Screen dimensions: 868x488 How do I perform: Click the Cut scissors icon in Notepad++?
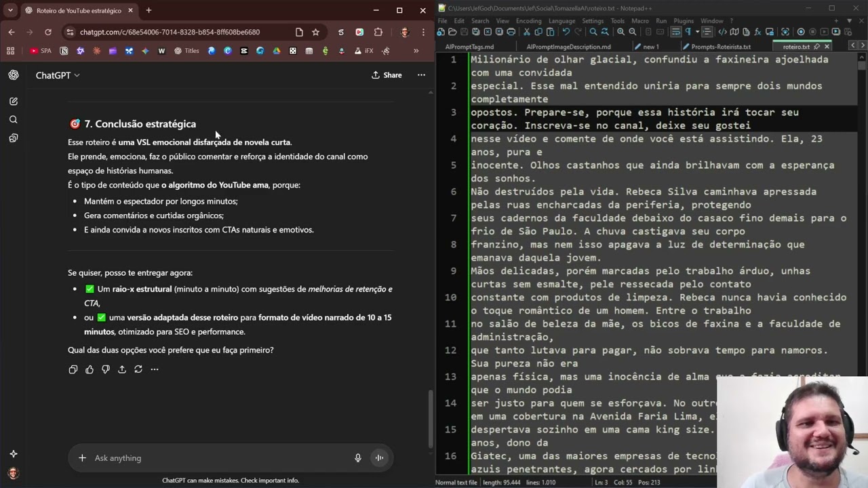tap(527, 32)
